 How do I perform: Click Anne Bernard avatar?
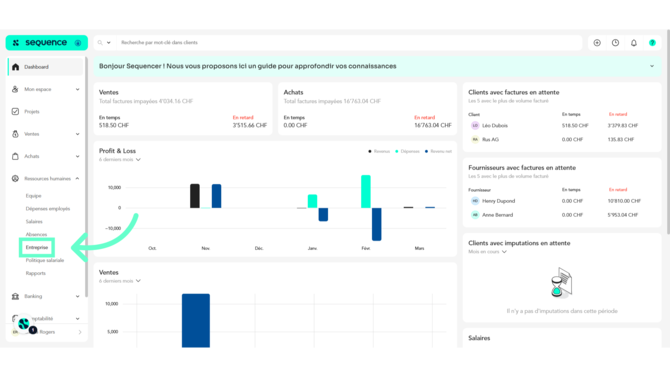point(475,215)
